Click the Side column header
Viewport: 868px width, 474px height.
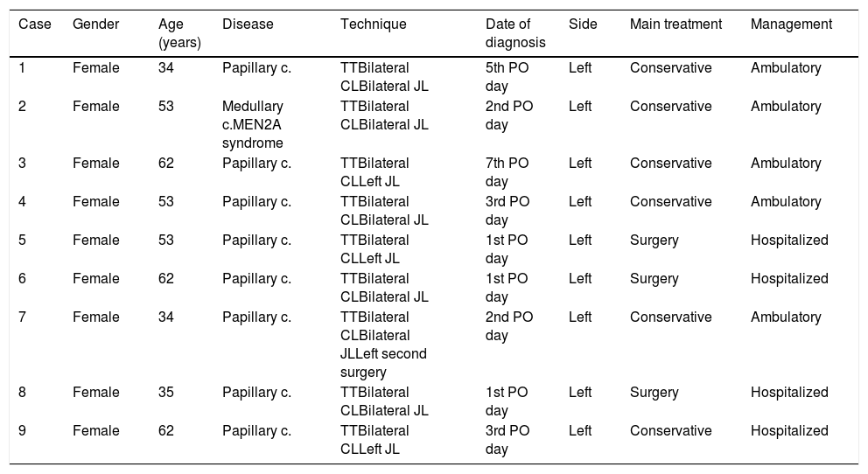tap(583, 24)
